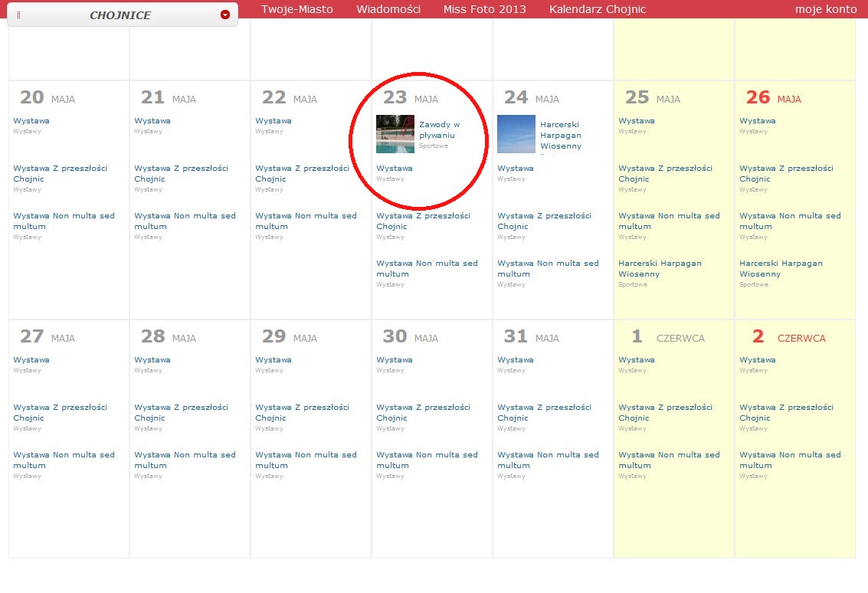
Task: Open first Wystawa event on 29 Maja
Action: 274,360
